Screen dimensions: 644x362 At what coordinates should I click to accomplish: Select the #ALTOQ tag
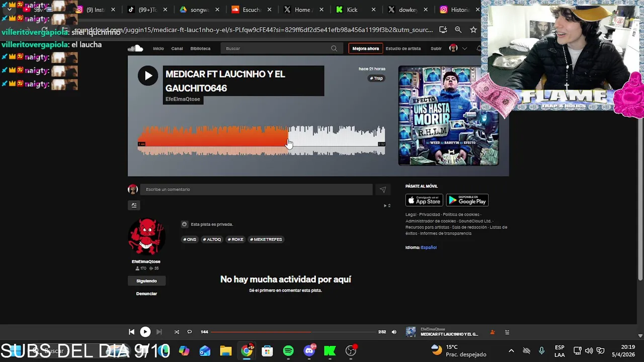coord(212,239)
